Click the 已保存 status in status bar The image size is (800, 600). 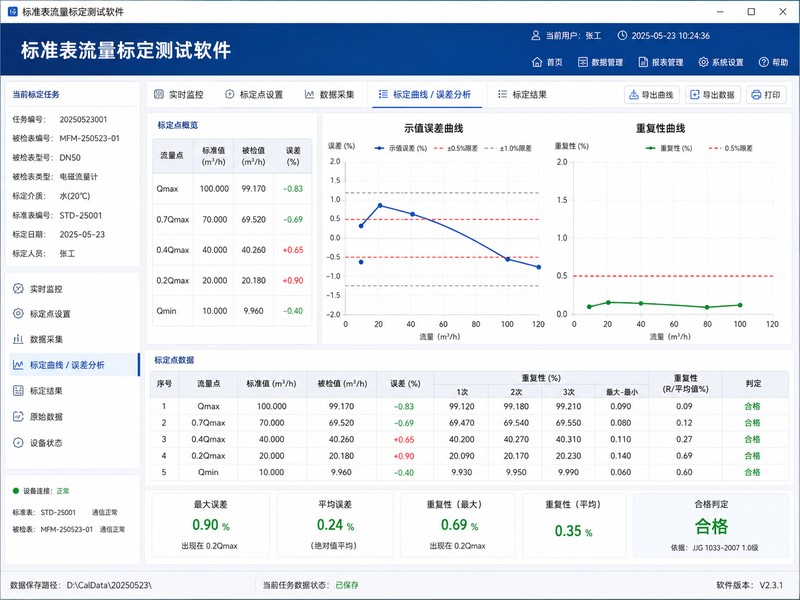[x=347, y=585]
